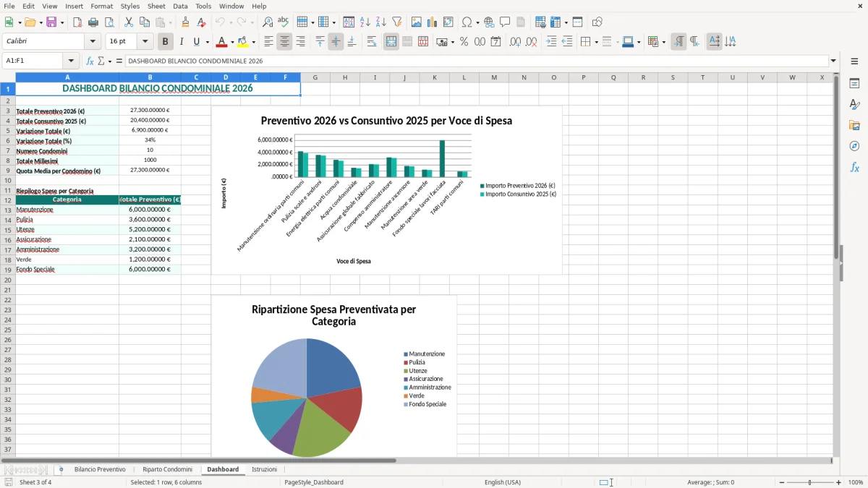Toggle Bold formatting
The height and width of the screenshot is (488, 868).
click(166, 42)
